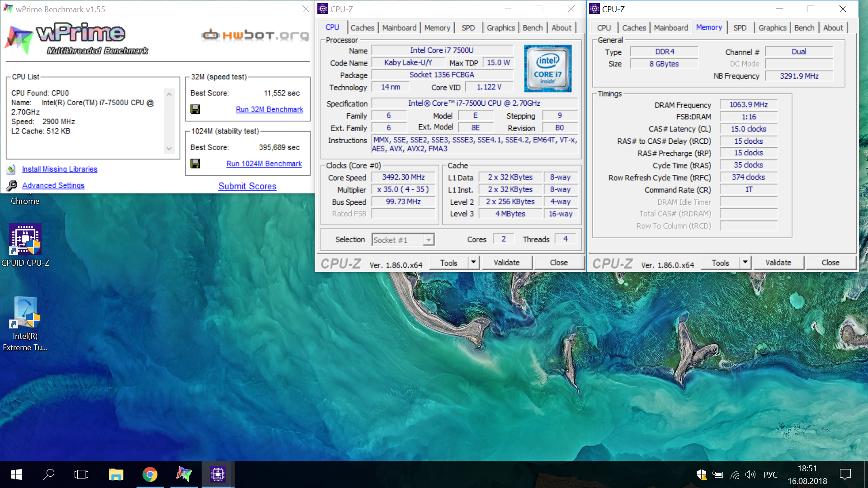868x488 pixels.
Task: Click the Advanced Settings wrench icon
Action: coord(11,186)
